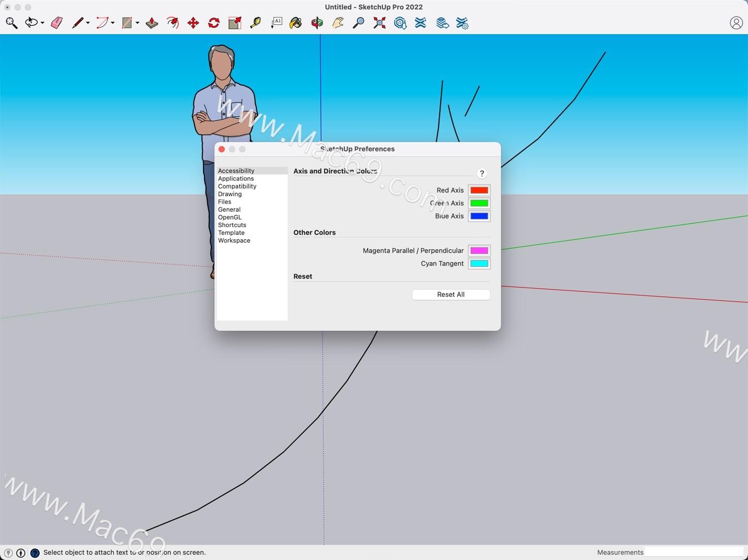The image size is (748, 560).
Task: Select the Paint Bucket tool
Action: tap(296, 23)
